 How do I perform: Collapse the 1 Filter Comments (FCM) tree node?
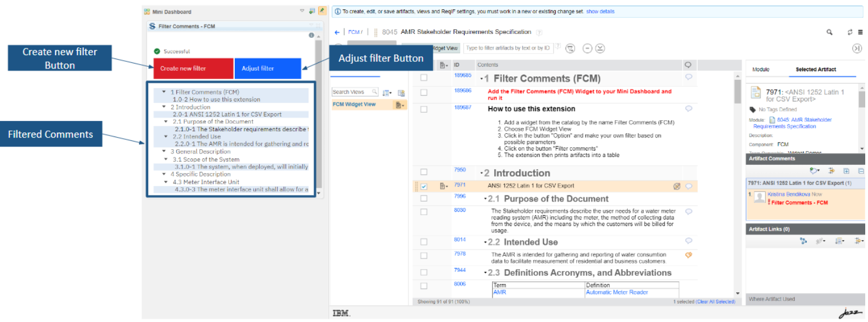(x=164, y=92)
